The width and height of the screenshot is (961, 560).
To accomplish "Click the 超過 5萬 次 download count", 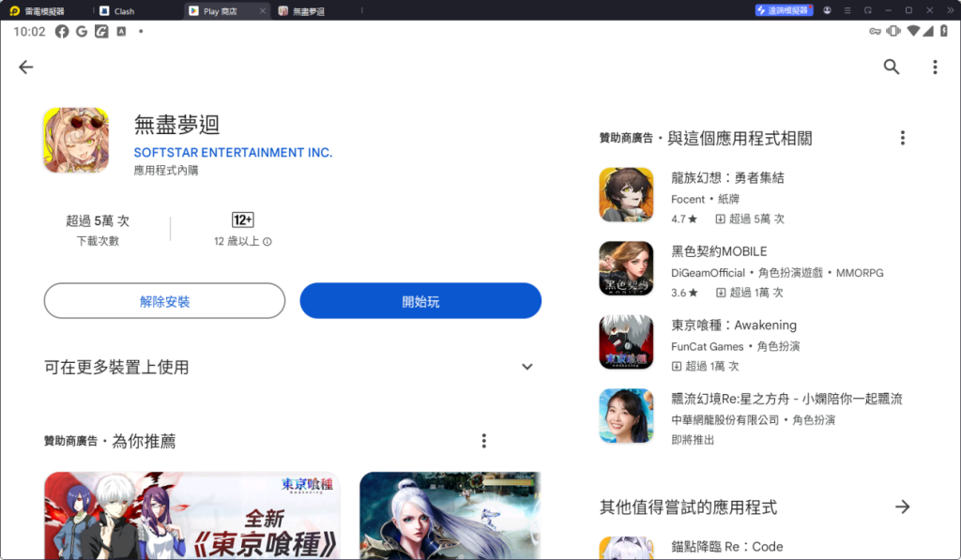I will pos(98,220).
